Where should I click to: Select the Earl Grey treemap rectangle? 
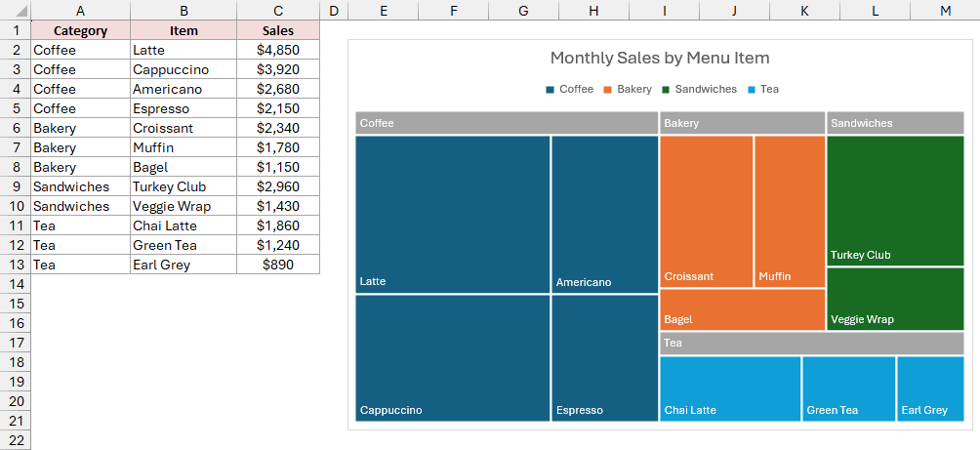930,389
